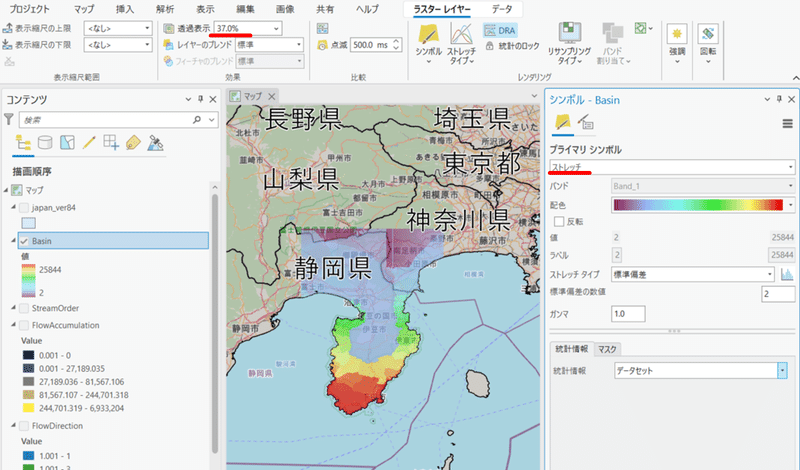The height and width of the screenshot is (470, 800).
Task: Open the 表示縮尺の下限 <なし> dropdown
Action: coord(118,45)
